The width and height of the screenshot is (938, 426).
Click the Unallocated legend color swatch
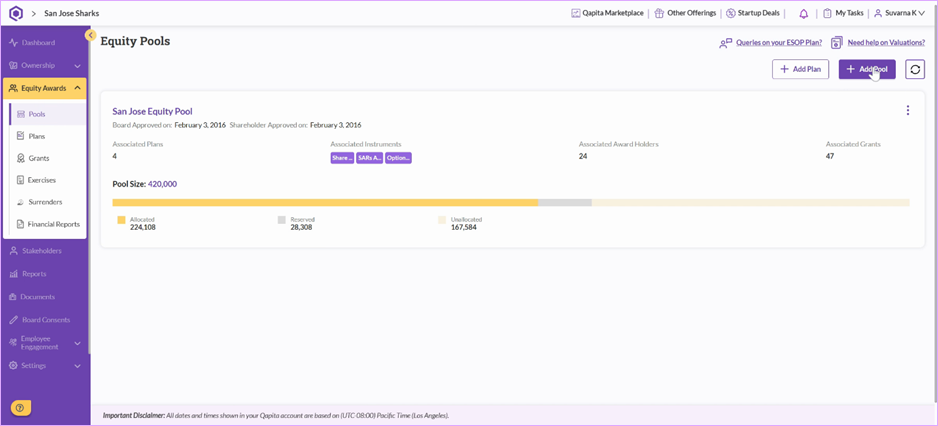pyautogui.click(x=442, y=220)
